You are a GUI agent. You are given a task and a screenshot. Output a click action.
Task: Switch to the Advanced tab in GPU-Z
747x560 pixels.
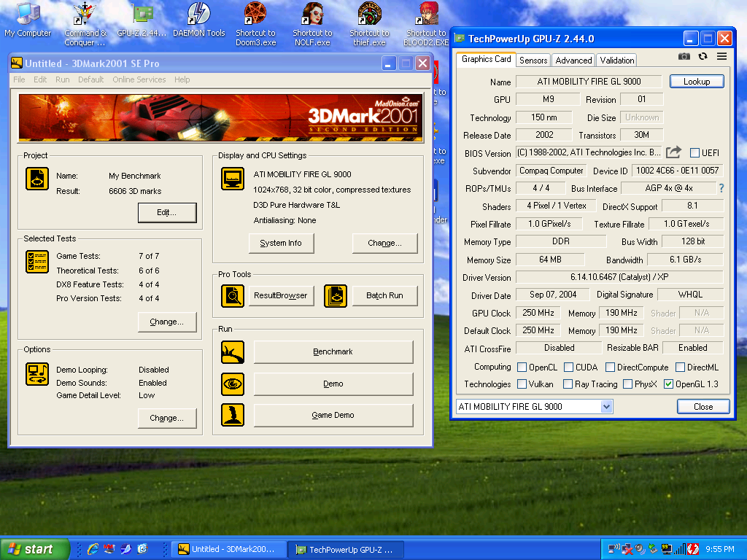pos(573,61)
